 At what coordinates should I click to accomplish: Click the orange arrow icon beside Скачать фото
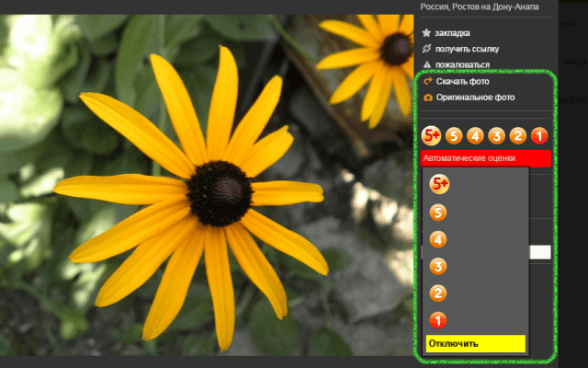tap(427, 81)
